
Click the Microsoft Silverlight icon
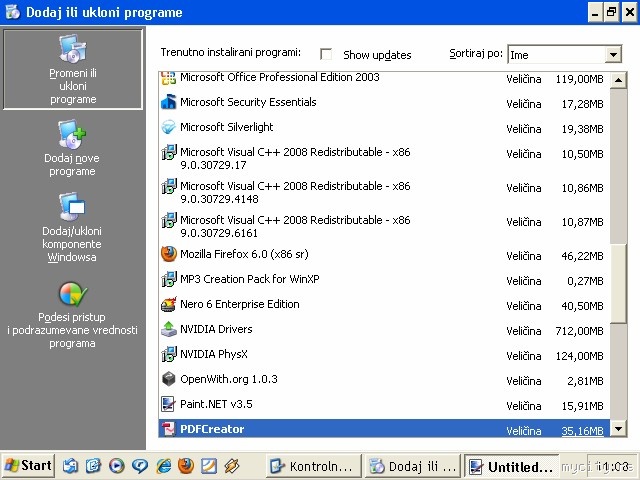pos(168,127)
